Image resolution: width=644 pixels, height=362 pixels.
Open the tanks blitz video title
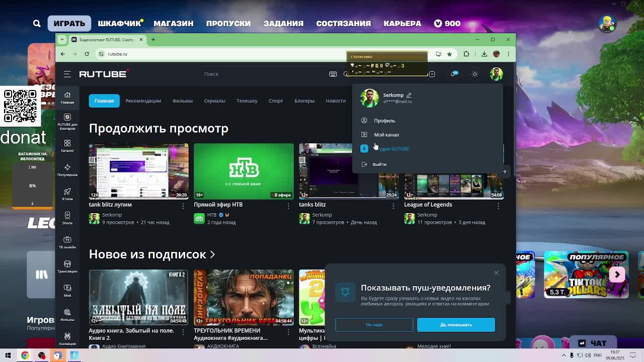coord(312,205)
